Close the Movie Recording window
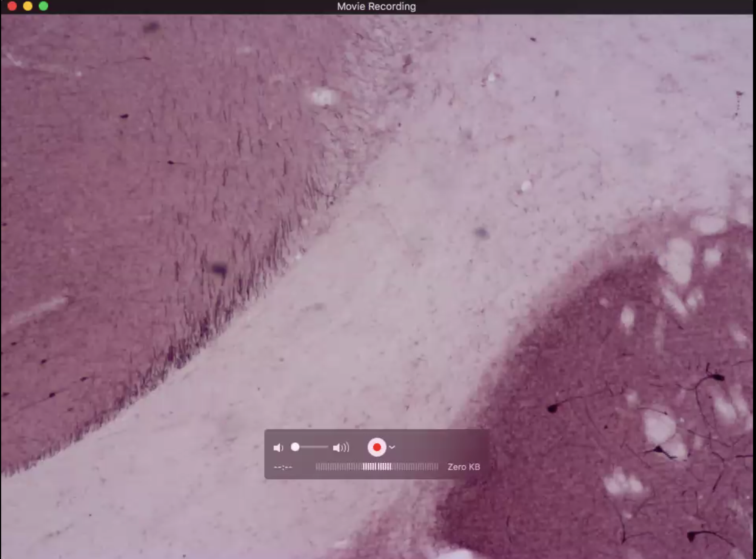 (x=12, y=6)
